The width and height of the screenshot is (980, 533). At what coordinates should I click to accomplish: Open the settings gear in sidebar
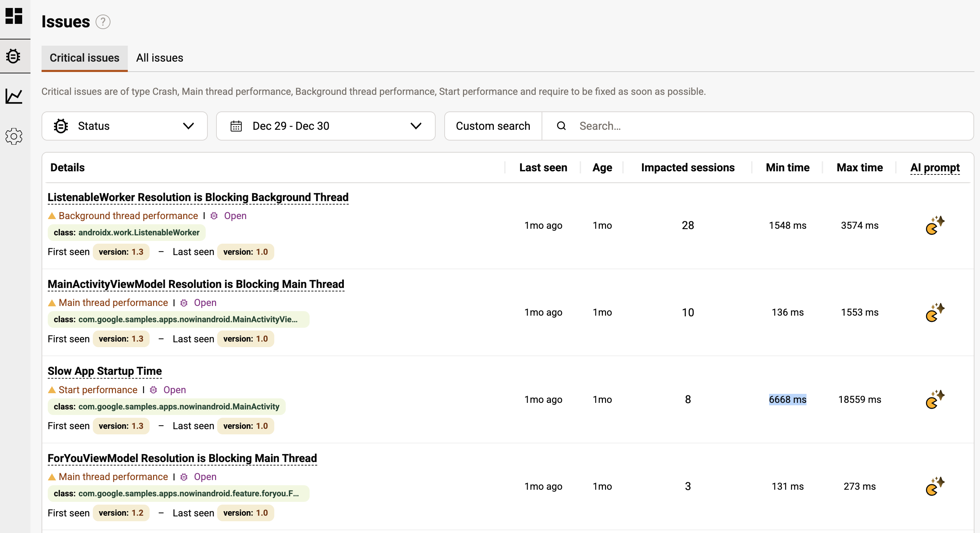pyautogui.click(x=14, y=136)
